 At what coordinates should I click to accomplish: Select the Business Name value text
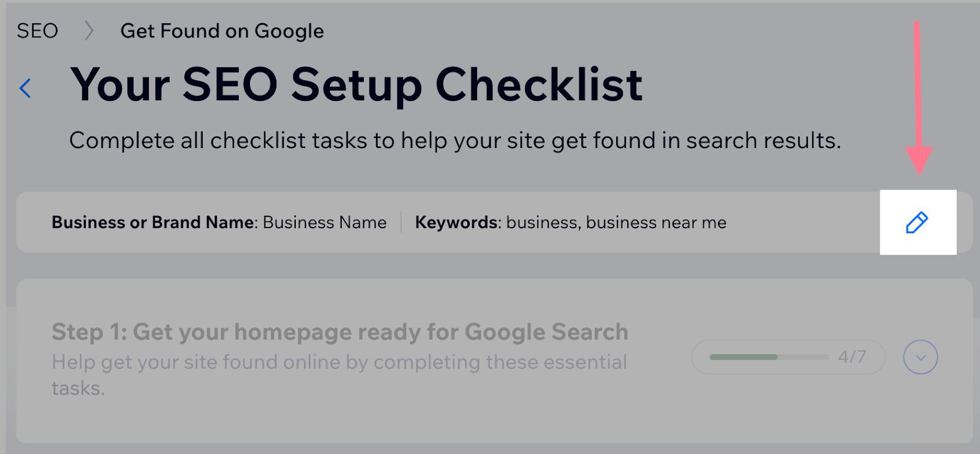pos(323,222)
